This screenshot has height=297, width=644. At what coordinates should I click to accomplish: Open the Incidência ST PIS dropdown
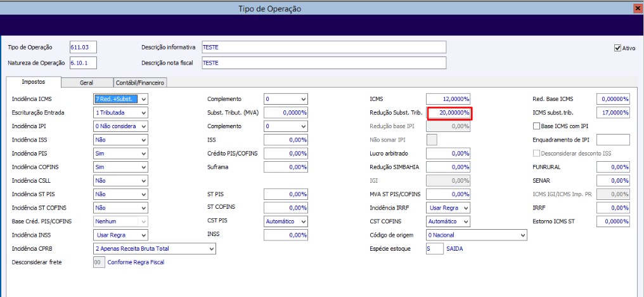tap(120, 194)
